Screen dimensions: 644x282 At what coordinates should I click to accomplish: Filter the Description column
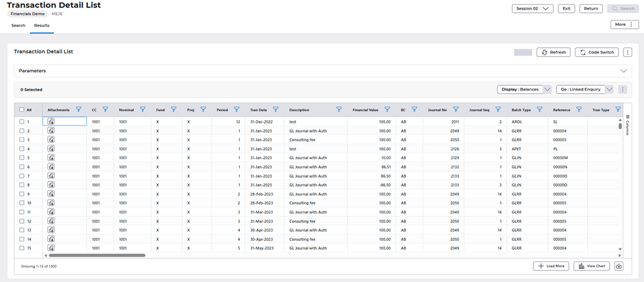click(x=339, y=109)
